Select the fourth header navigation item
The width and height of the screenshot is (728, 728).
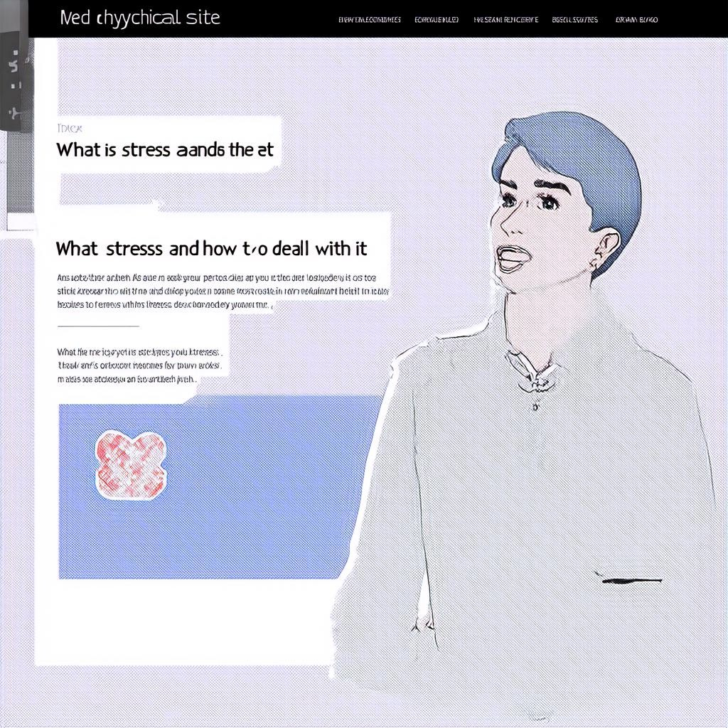[574, 19]
